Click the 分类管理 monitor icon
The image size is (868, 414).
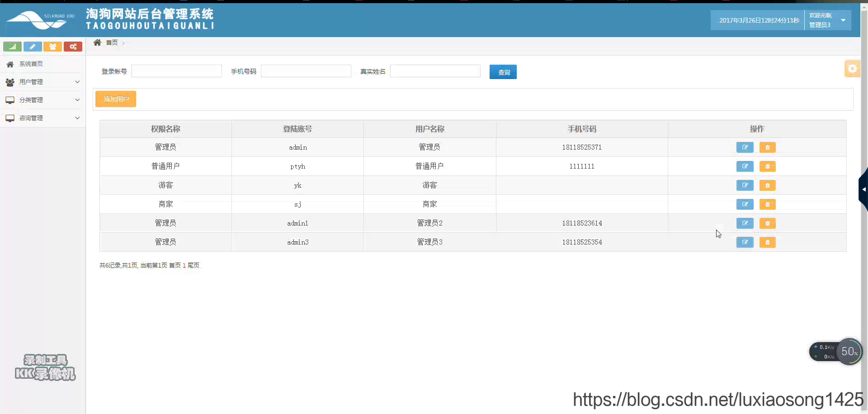pyautogui.click(x=10, y=100)
